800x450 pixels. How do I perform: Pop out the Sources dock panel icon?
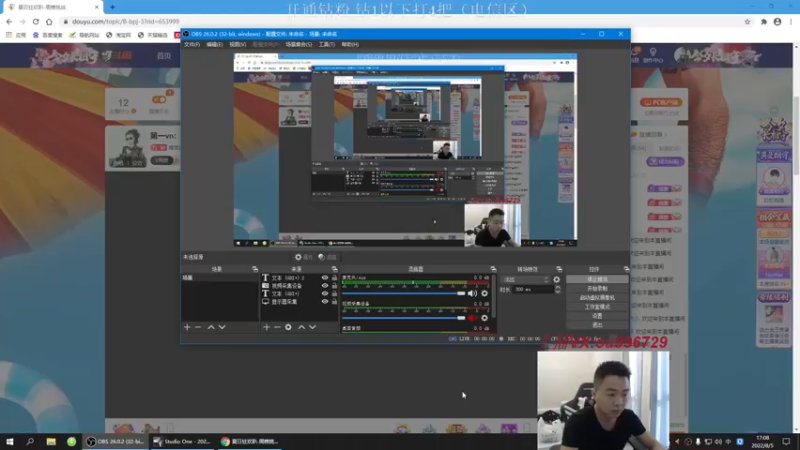pos(335,269)
